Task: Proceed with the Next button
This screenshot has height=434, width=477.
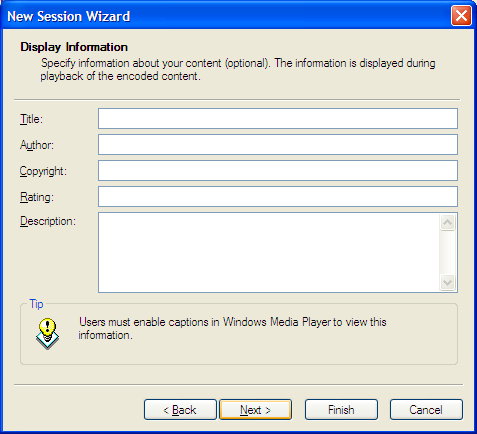Action: click(255, 410)
